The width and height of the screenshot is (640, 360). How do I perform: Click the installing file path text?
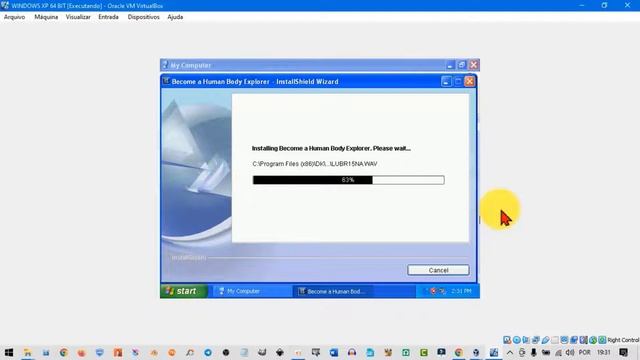[315, 164]
